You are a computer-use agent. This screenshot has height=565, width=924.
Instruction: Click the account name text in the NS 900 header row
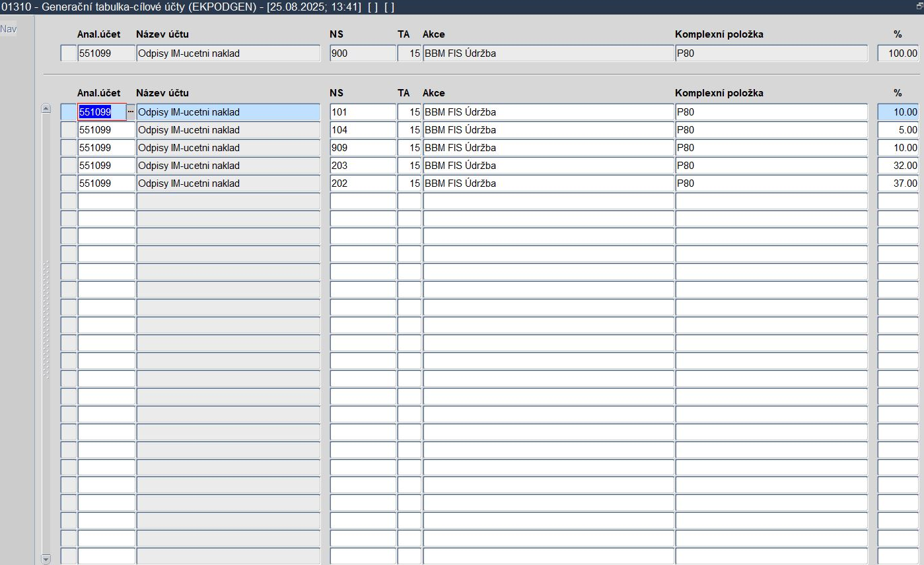click(x=189, y=53)
